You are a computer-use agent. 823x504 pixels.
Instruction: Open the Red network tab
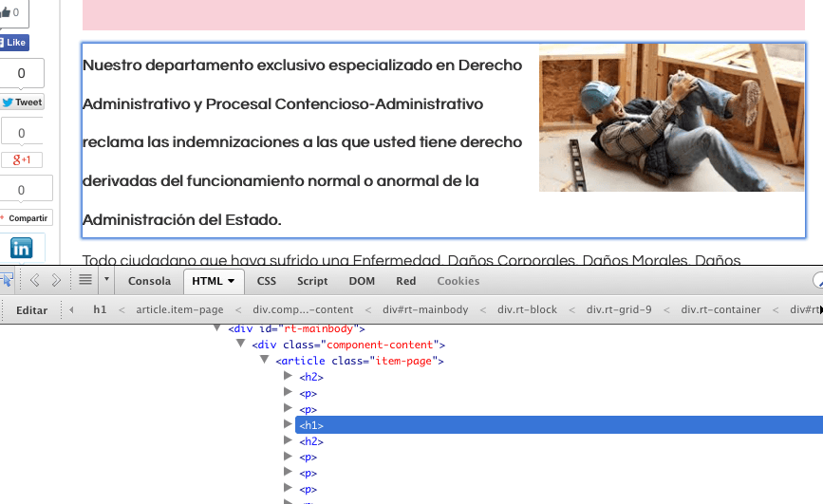click(405, 281)
